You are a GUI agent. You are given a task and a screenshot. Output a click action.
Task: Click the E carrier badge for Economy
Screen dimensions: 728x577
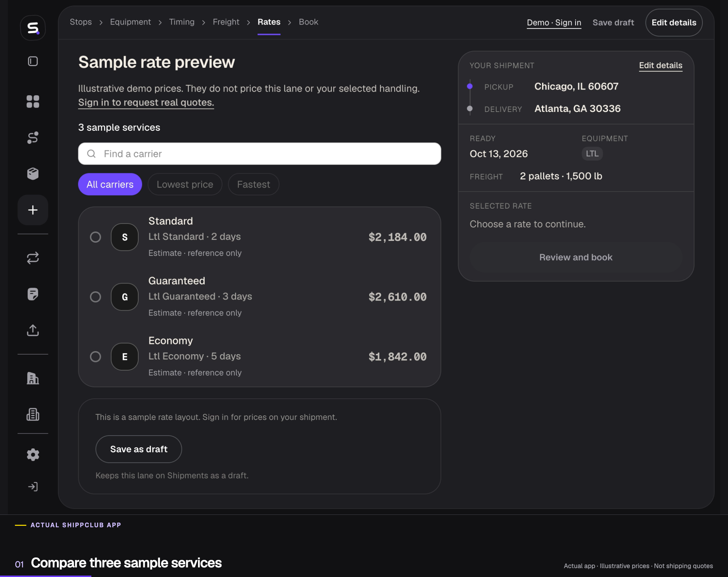125,357
